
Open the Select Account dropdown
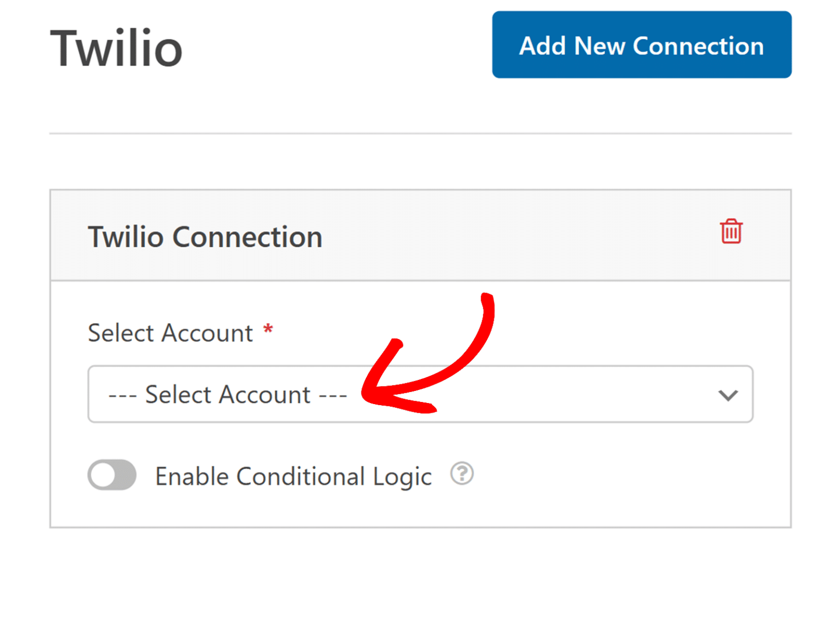coord(420,394)
